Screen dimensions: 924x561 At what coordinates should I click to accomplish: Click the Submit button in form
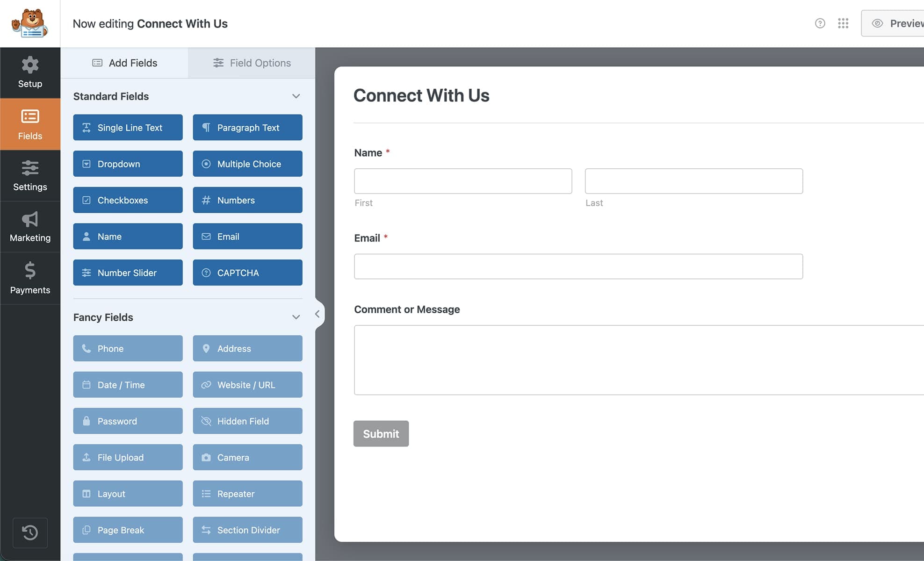click(x=381, y=434)
